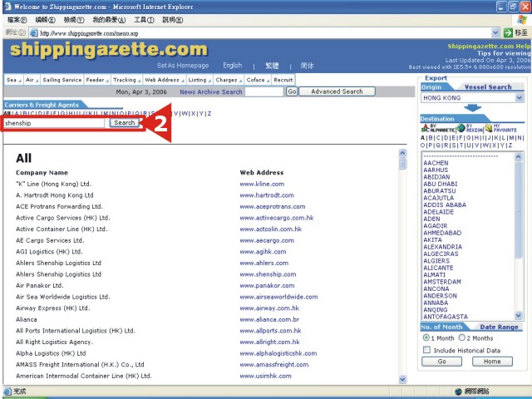Click the Windows flag logo in menu bar
This screenshot has height=399, width=532.
pyautogui.click(x=522, y=20)
